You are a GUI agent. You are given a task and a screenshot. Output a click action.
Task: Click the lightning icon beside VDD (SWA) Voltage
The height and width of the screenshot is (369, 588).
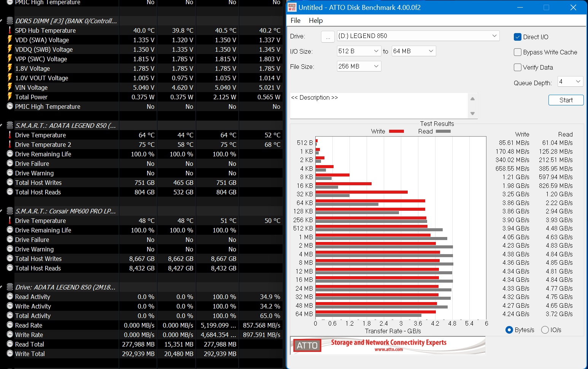[x=10, y=40]
